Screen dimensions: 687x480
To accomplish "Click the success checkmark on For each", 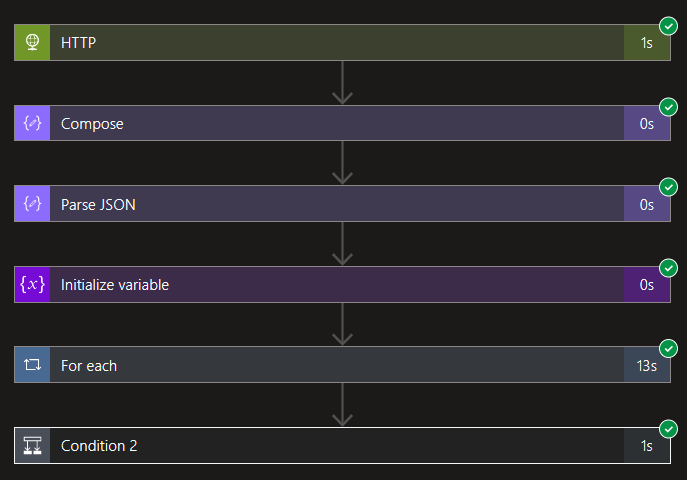I will [669, 349].
